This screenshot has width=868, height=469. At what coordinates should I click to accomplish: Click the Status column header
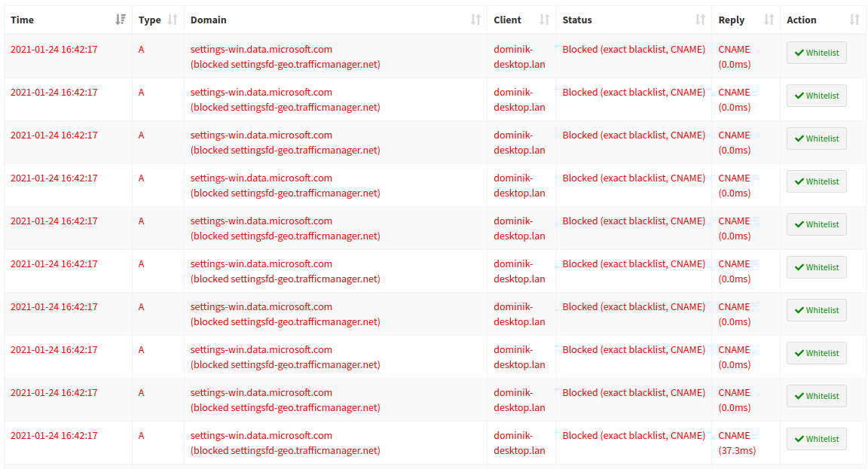coord(577,20)
